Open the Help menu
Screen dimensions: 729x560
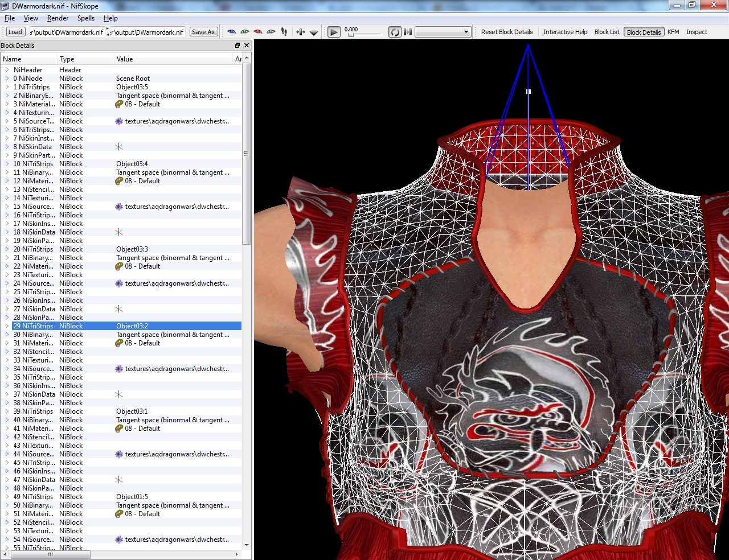(110, 18)
